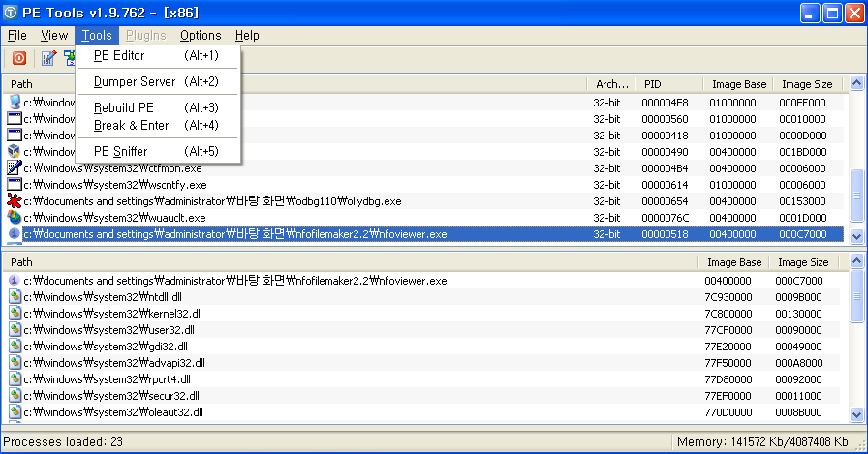
Task: Choose Break & Enter from Tools menu
Action: click(158, 126)
